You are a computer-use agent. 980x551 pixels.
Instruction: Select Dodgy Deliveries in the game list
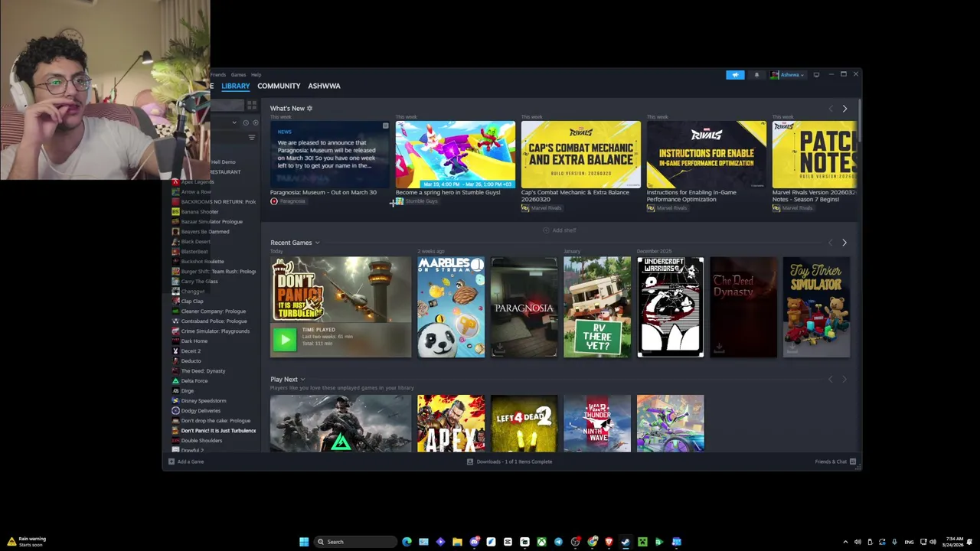point(213,411)
